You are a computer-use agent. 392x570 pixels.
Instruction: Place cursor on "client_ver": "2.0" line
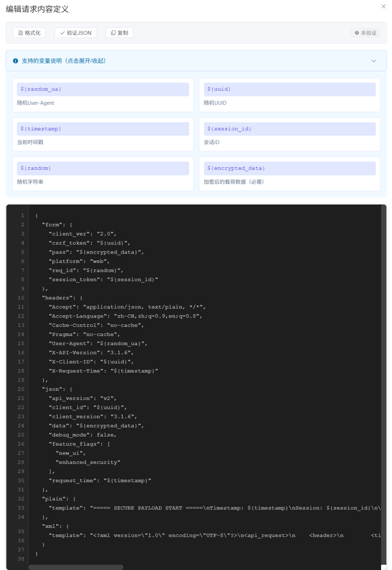pyautogui.click(x=82, y=234)
